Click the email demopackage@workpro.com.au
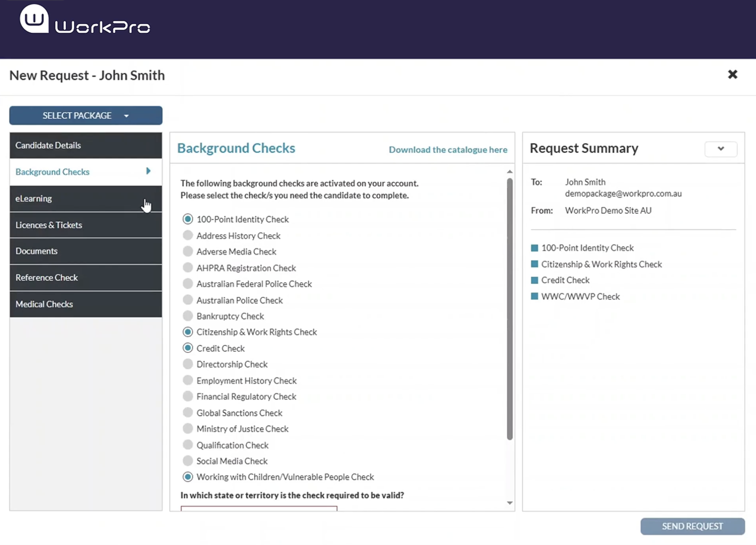The image size is (756, 545). point(623,194)
